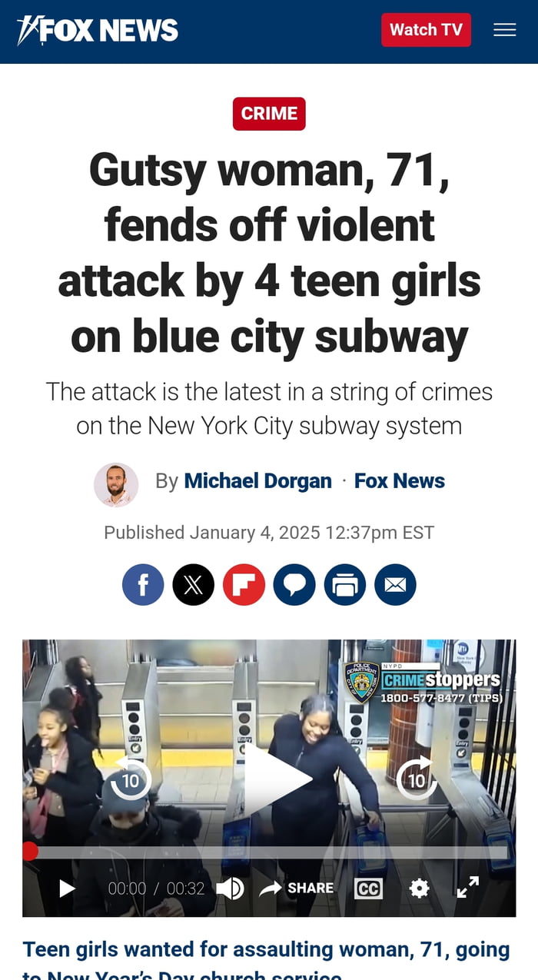Screen dimensions: 538x980
Task: Open Michael Dorgan author link
Action: (258, 481)
